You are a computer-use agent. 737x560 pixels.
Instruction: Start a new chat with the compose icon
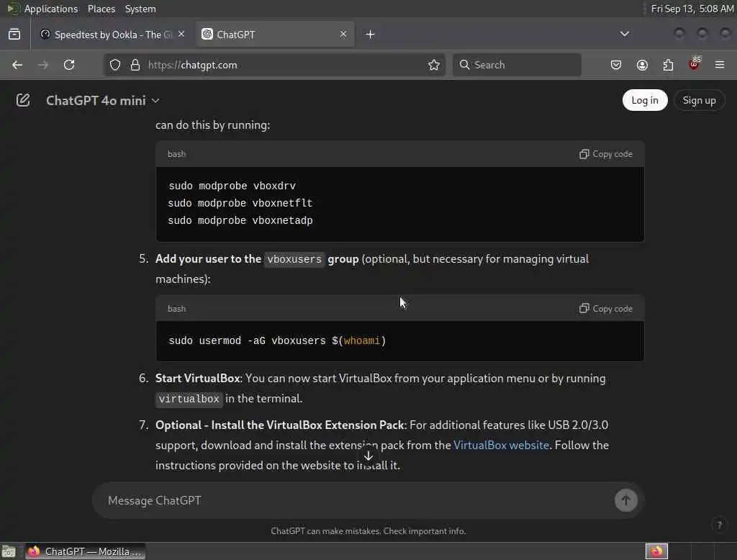[23, 100]
